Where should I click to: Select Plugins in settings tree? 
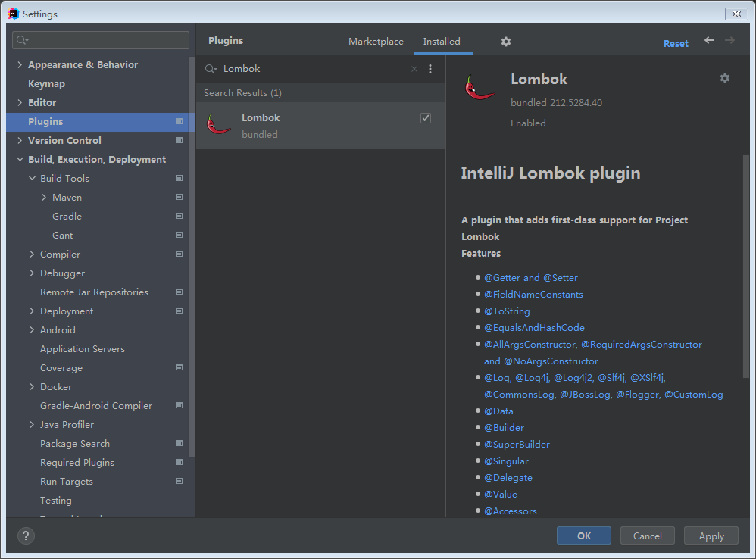[100, 121]
